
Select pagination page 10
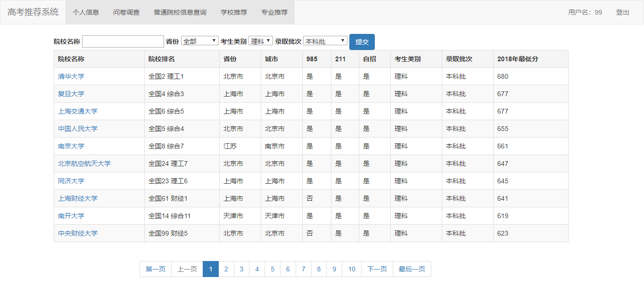click(352, 269)
